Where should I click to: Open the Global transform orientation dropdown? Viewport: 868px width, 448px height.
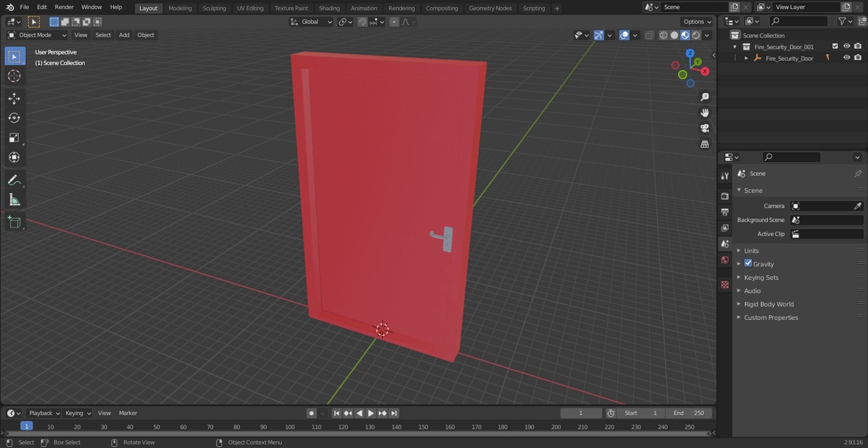[311, 22]
